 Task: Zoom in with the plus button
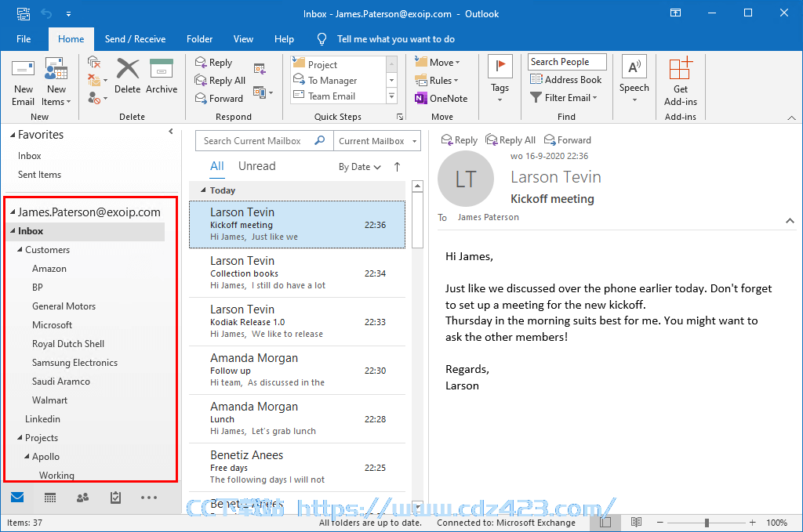752,523
